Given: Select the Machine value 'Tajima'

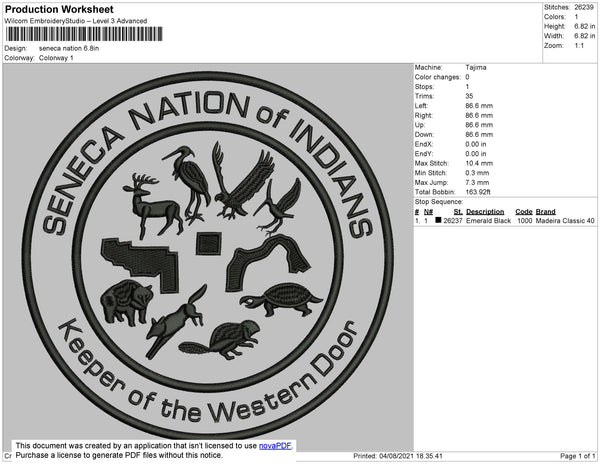Looking at the screenshot, I should pos(476,67).
